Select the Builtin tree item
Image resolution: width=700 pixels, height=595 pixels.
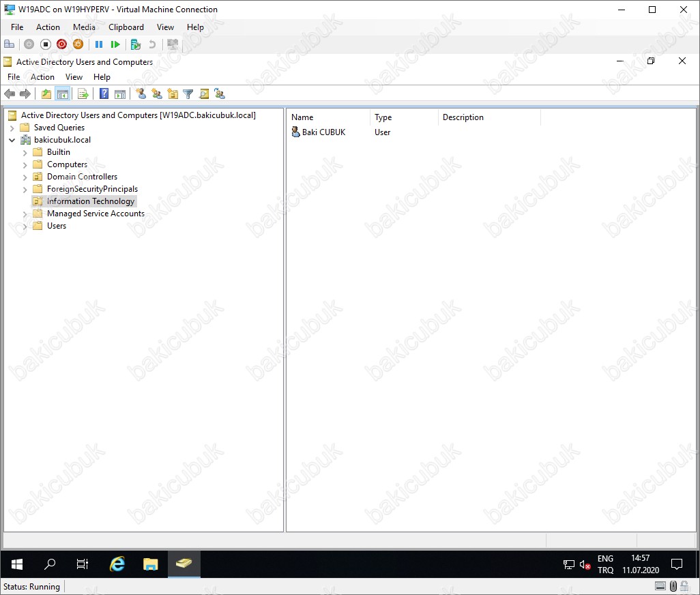tap(59, 152)
